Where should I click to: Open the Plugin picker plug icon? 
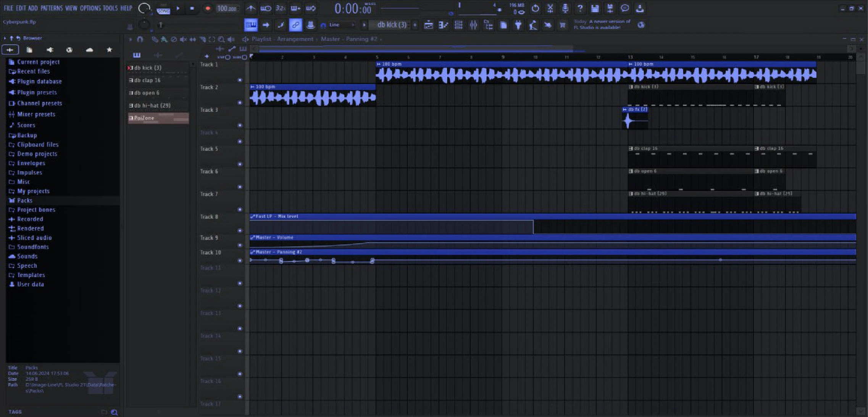(518, 25)
